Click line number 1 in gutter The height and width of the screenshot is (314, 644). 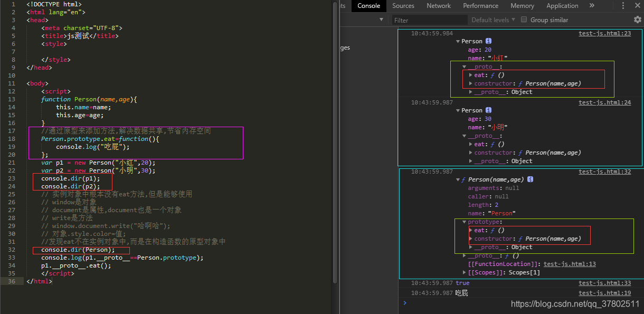[x=14, y=4]
